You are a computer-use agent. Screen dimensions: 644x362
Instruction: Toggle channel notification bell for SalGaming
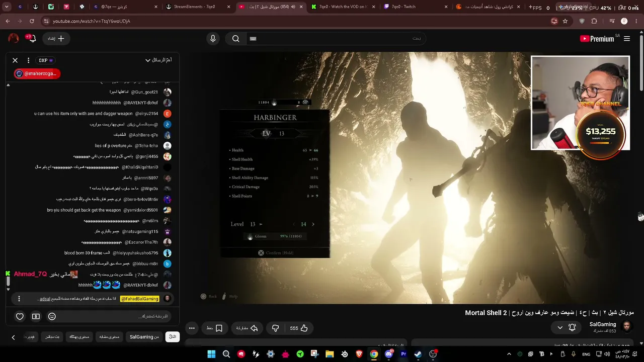point(572,327)
